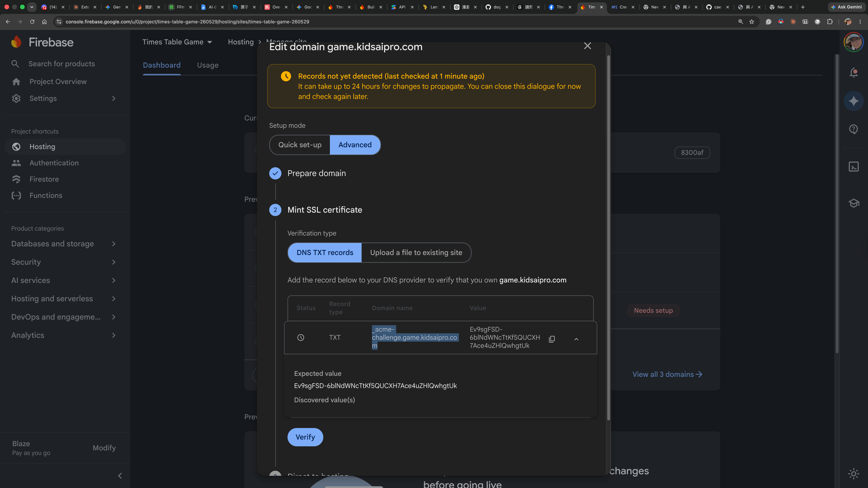Open the learning graduation cap icon
The height and width of the screenshot is (488, 868).
[x=854, y=203]
